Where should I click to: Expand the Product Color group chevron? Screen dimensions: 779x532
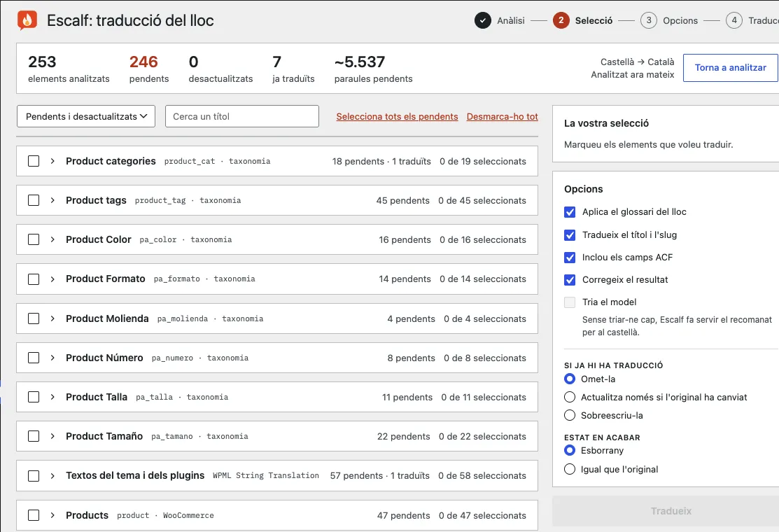pyautogui.click(x=52, y=239)
